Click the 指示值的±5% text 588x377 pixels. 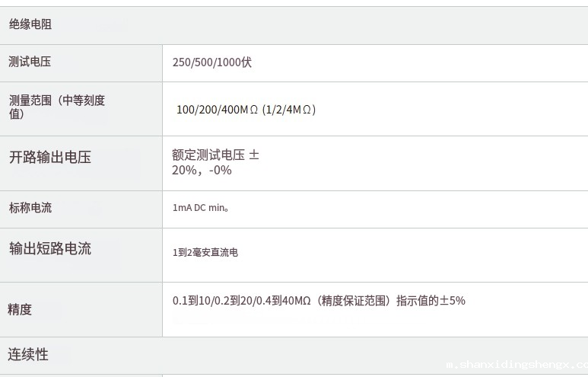(x=431, y=301)
